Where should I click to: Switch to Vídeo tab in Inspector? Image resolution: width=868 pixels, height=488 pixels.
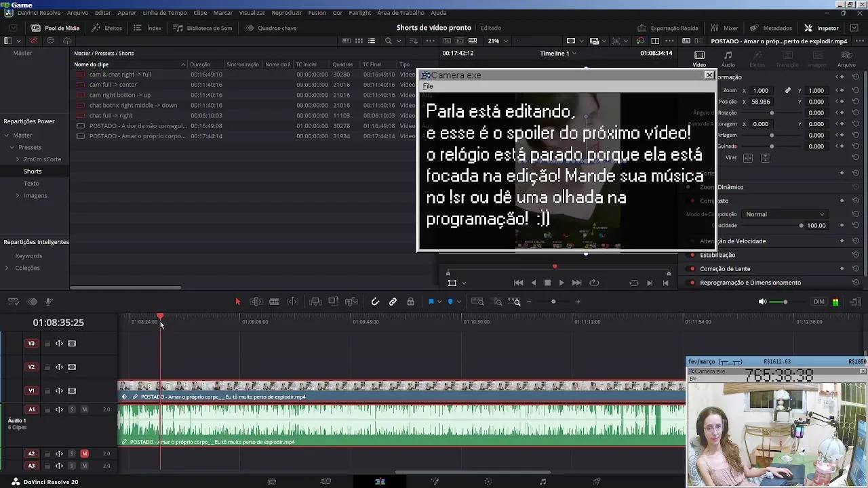(x=699, y=59)
